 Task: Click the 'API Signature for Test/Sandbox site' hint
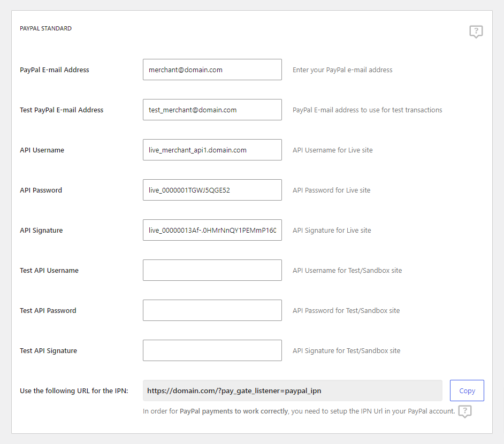[346, 351]
